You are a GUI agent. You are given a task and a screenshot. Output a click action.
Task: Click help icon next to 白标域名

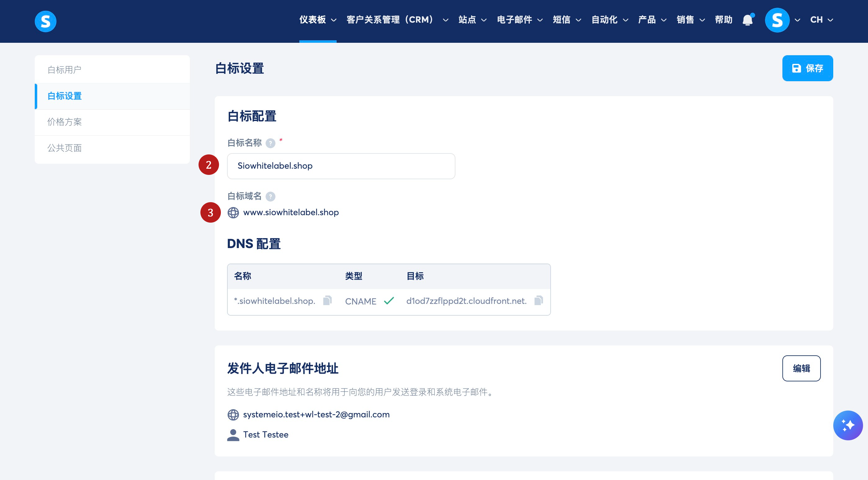point(270,196)
